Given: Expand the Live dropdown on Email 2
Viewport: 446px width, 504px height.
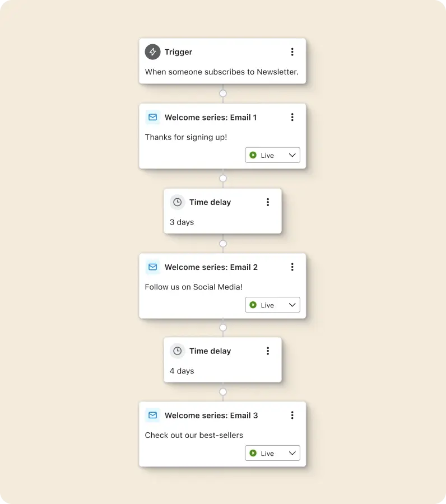Looking at the screenshot, I should (292, 305).
